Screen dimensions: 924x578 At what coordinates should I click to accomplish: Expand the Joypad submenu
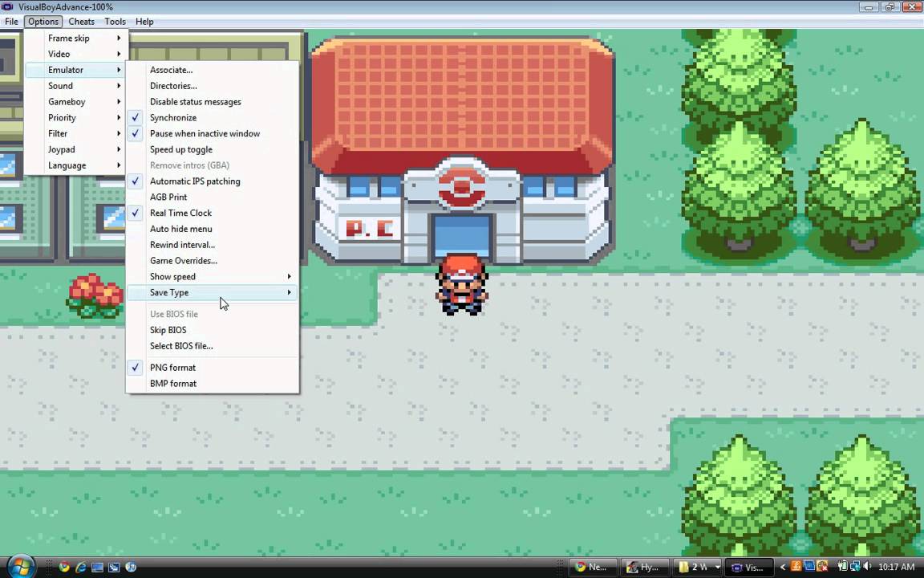(75, 150)
